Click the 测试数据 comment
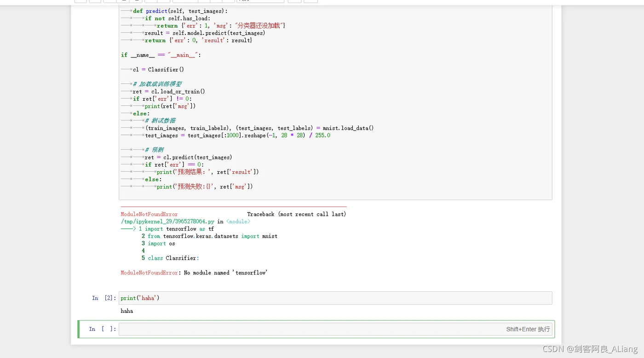This screenshot has width=644, height=358. tap(160, 121)
